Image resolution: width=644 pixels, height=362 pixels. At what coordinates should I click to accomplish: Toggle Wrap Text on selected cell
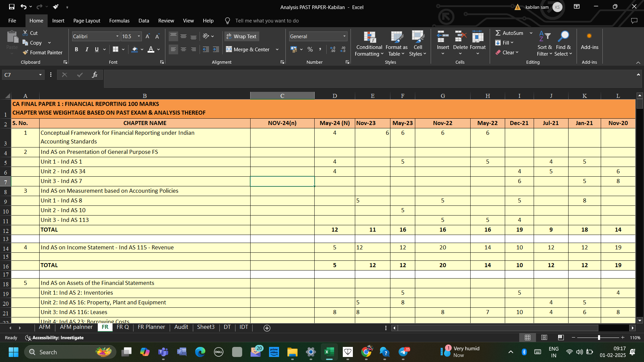241,37
